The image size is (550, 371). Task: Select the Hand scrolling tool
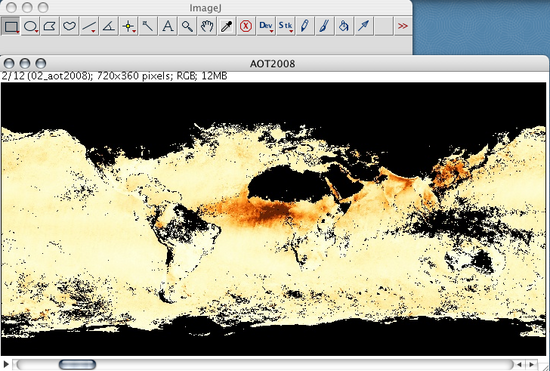click(x=207, y=26)
